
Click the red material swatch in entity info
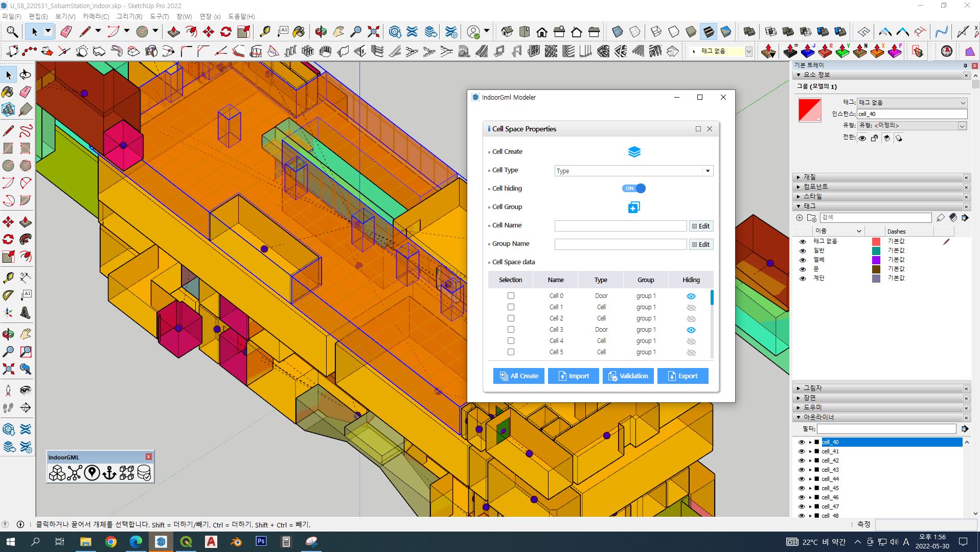[810, 110]
